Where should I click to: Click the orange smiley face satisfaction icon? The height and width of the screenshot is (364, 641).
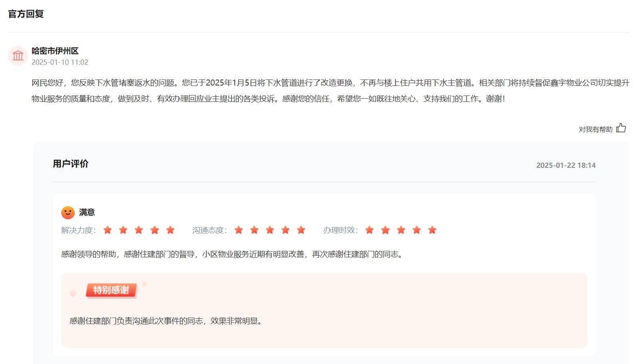pos(68,213)
